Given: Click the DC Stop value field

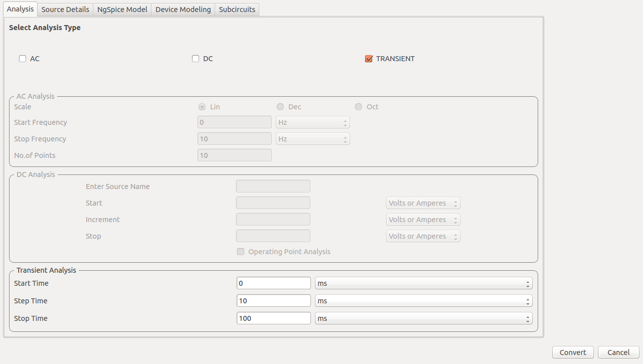Looking at the screenshot, I should click(x=273, y=236).
